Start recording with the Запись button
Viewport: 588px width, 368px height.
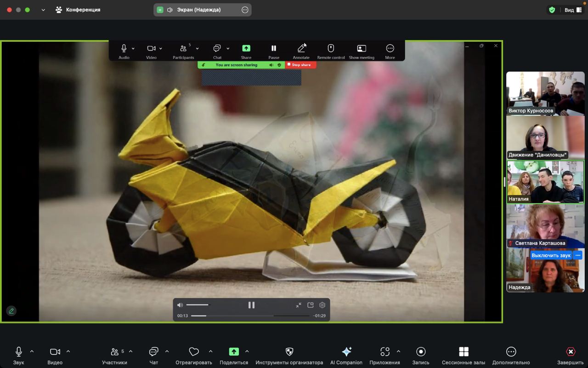420,352
